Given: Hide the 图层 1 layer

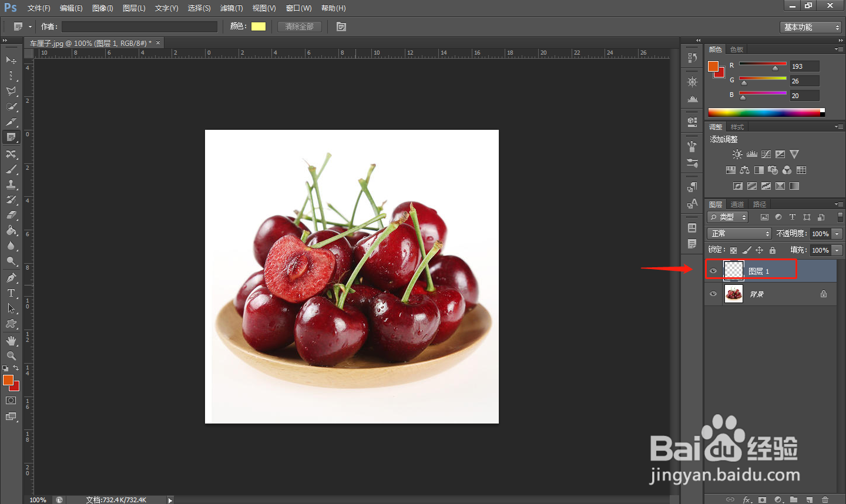Looking at the screenshot, I should click(x=713, y=271).
